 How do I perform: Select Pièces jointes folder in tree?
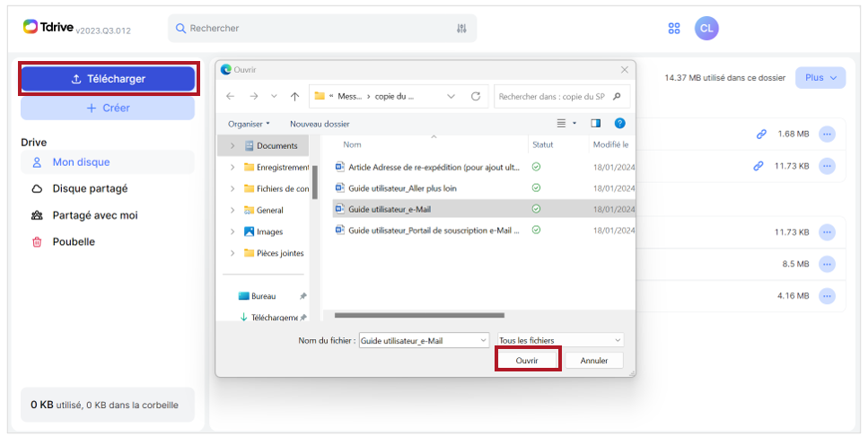click(275, 254)
